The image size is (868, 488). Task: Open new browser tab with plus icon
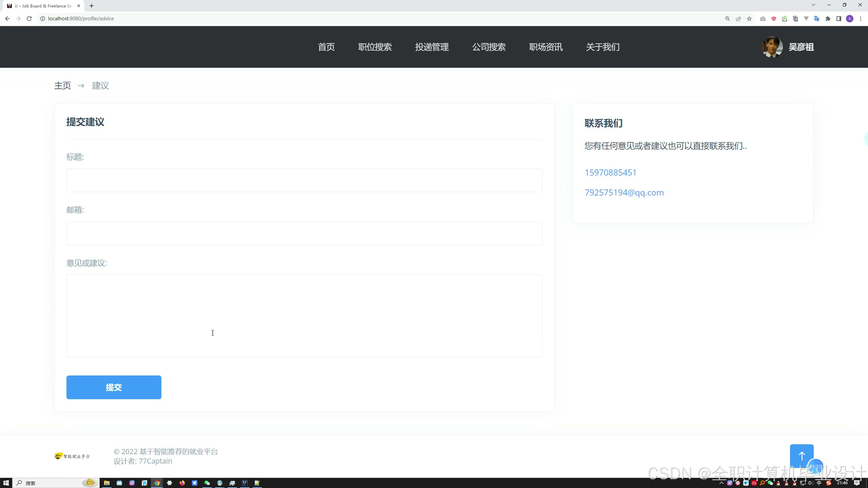(x=92, y=6)
